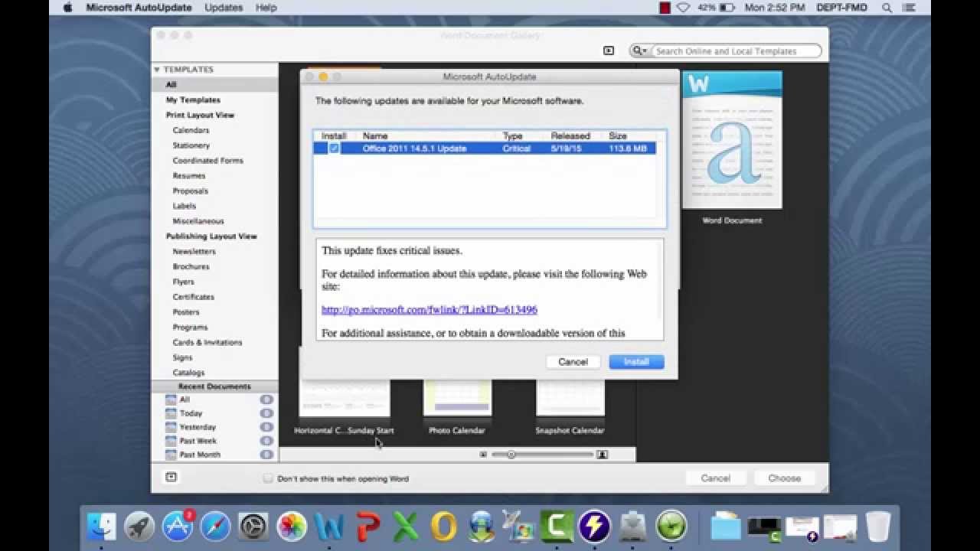Uncheck Install for Office 2011 14.5.1 Update
Image resolution: width=980 pixels, height=551 pixels.
click(334, 148)
